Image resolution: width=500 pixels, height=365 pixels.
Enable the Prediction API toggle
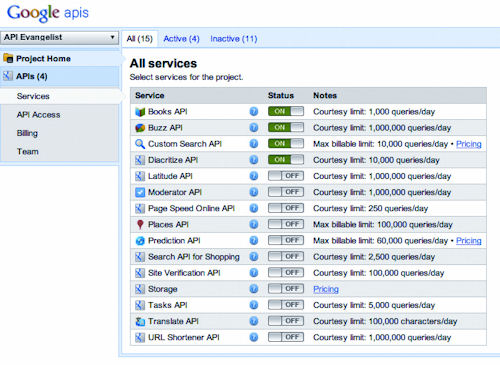[x=286, y=240]
